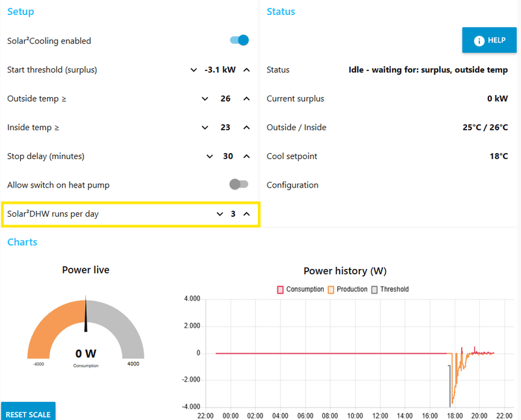Decrease Stop delay minutes
This screenshot has height=420, width=521.
tap(210, 156)
